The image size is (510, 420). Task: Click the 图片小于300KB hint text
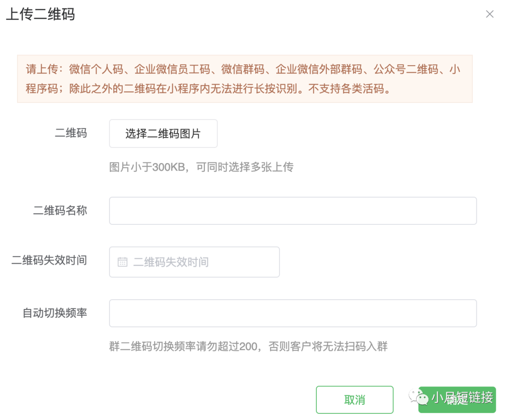tap(201, 167)
